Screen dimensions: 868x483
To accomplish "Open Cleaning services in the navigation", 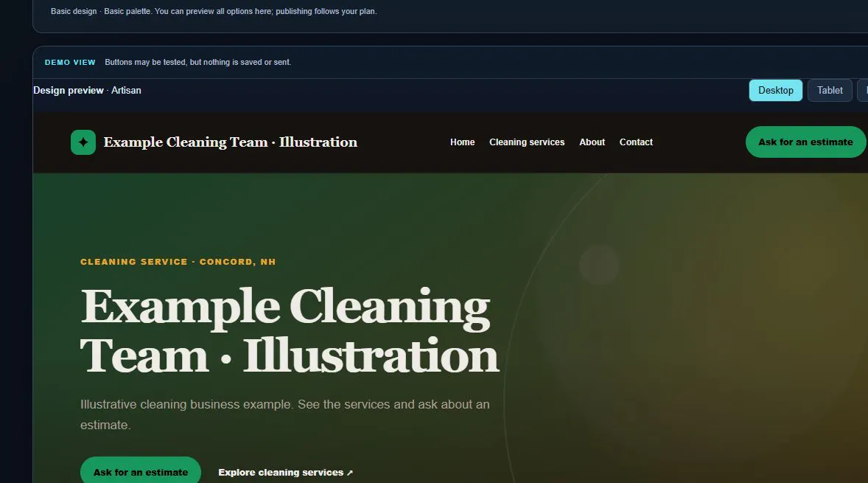I will [x=527, y=142].
